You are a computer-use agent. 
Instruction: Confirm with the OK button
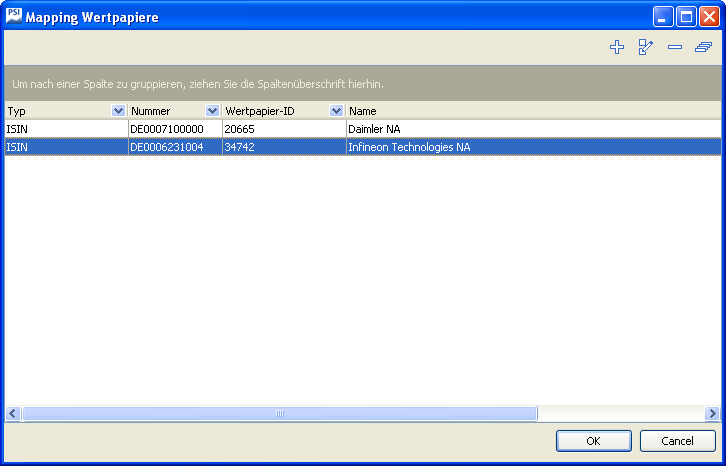593,441
